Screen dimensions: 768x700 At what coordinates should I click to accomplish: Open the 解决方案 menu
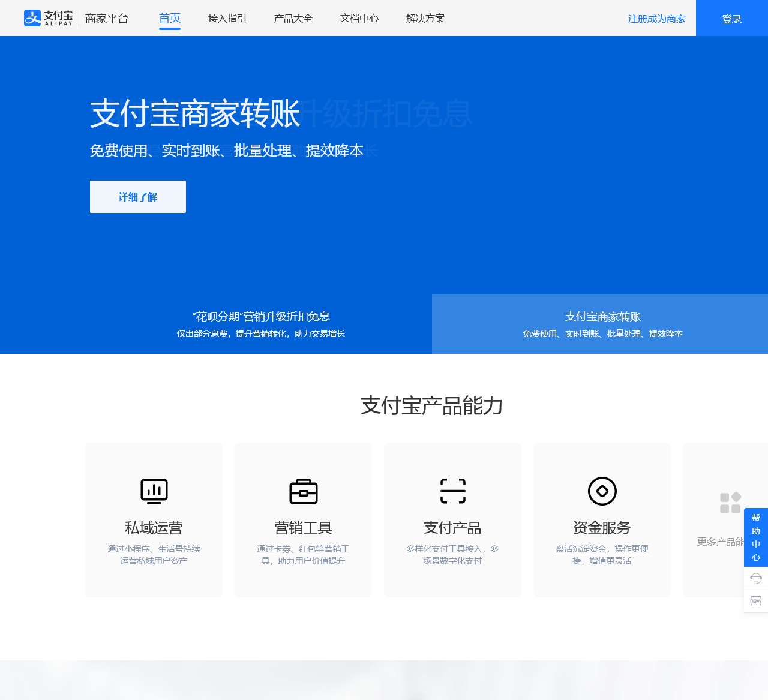click(425, 18)
